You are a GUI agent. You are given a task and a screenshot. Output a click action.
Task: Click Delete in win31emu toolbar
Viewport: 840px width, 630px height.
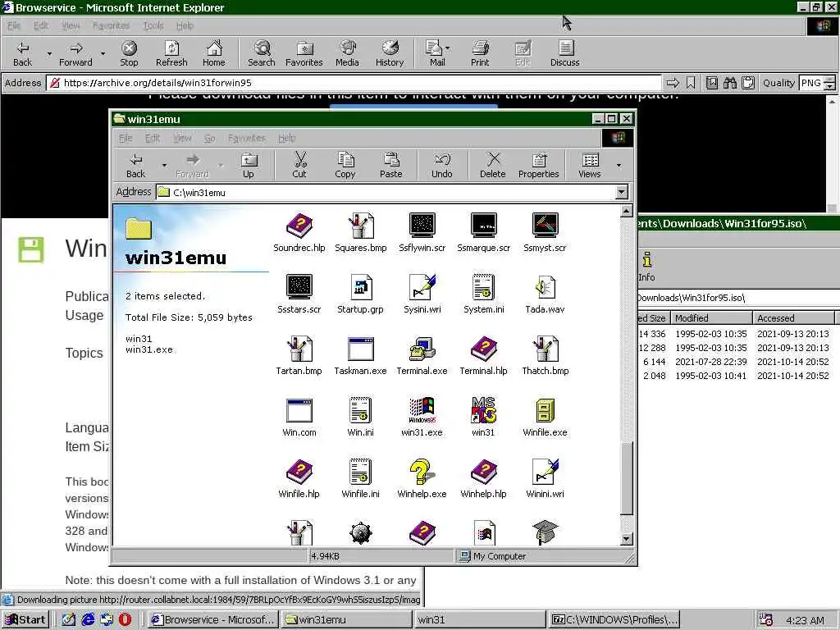pos(493,165)
